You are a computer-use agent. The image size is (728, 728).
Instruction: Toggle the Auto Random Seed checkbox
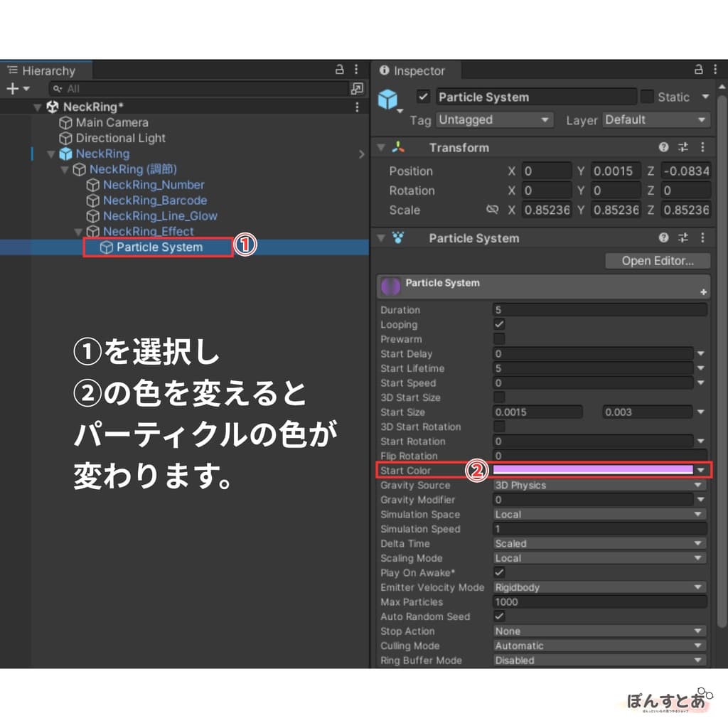[499, 616]
